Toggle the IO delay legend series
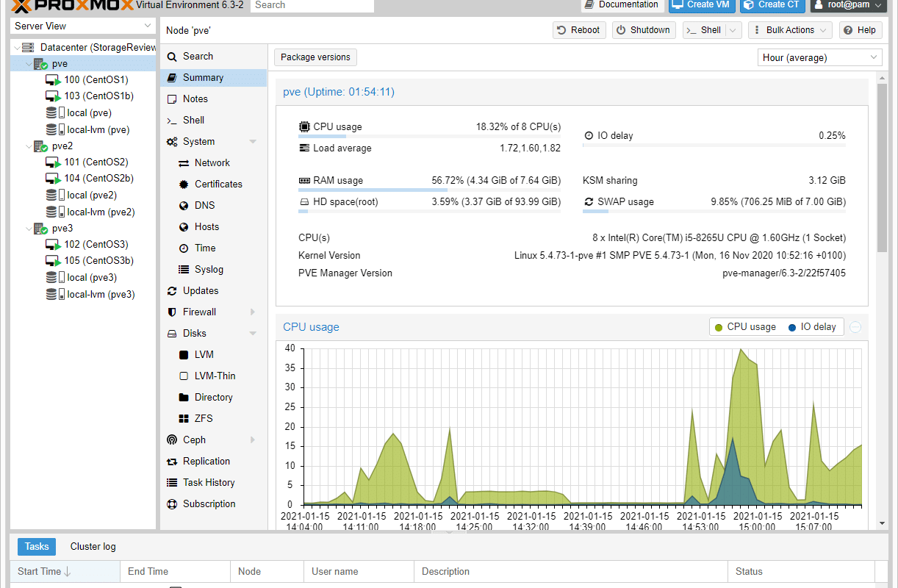 [x=811, y=327]
